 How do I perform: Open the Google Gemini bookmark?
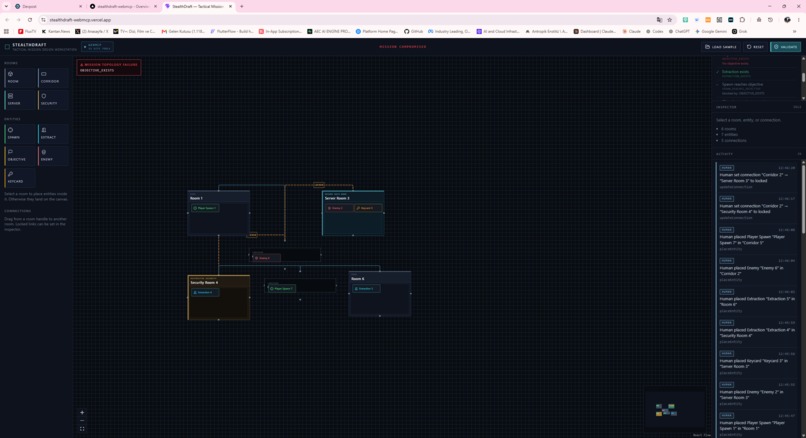[711, 31]
